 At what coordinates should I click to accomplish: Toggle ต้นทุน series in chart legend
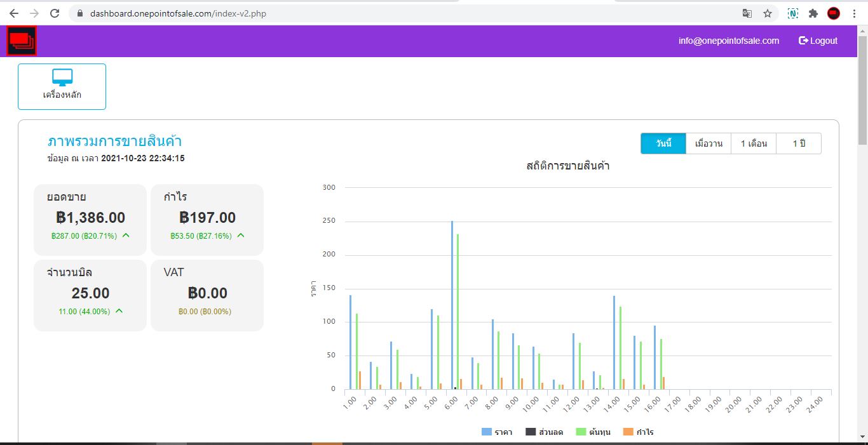click(x=593, y=432)
